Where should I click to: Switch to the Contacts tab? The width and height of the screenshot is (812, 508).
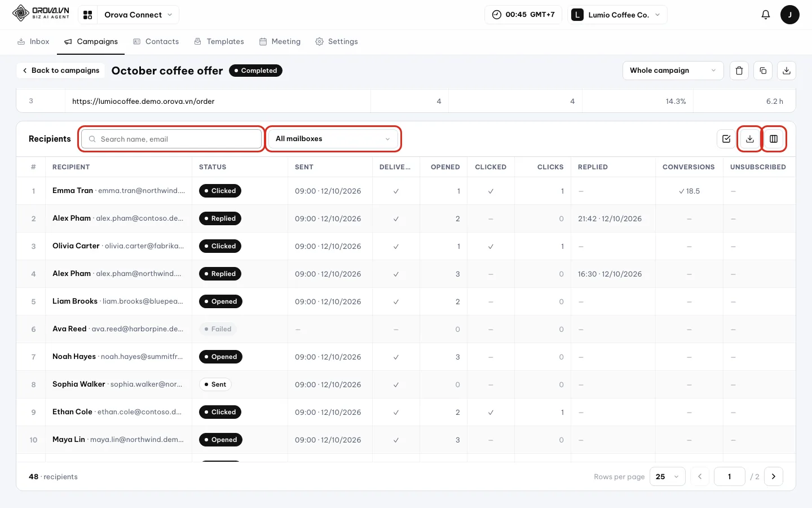(x=156, y=42)
